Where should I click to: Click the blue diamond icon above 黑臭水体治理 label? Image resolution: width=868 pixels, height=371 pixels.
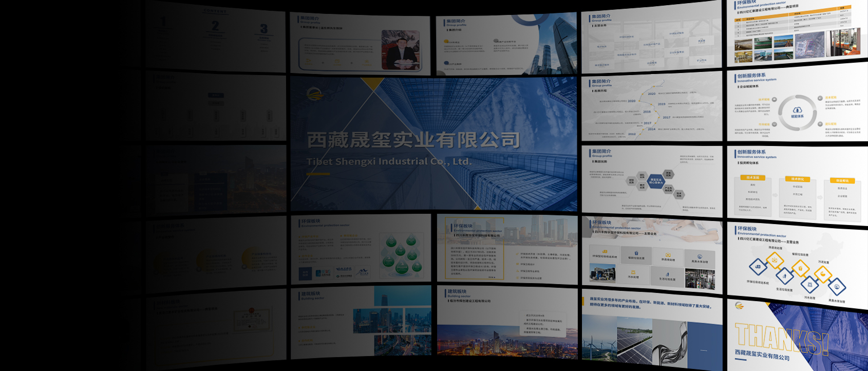point(836,286)
